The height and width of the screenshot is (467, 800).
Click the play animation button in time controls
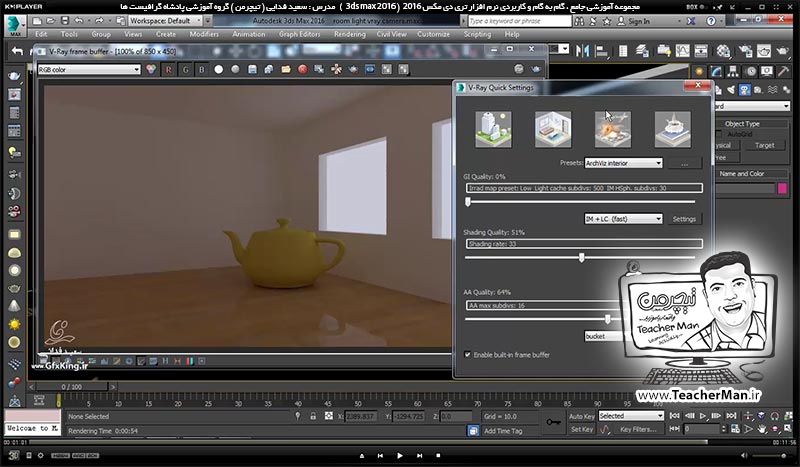tap(703, 416)
